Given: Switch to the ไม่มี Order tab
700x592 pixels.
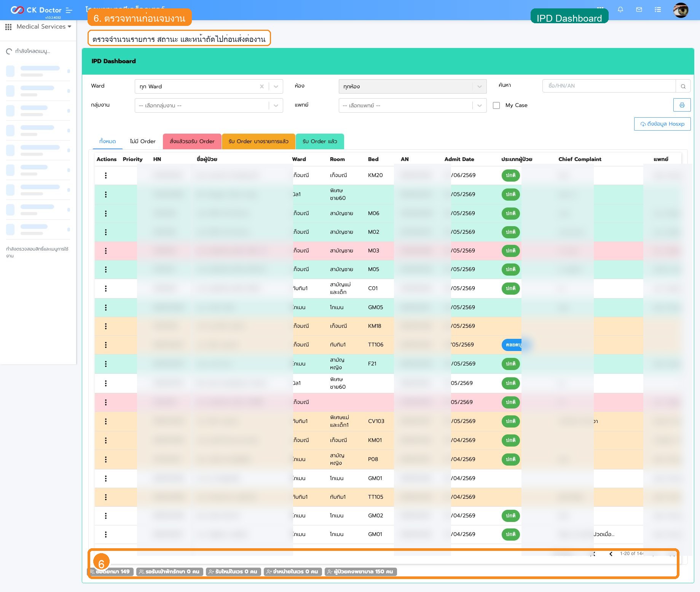Looking at the screenshot, I should 143,141.
